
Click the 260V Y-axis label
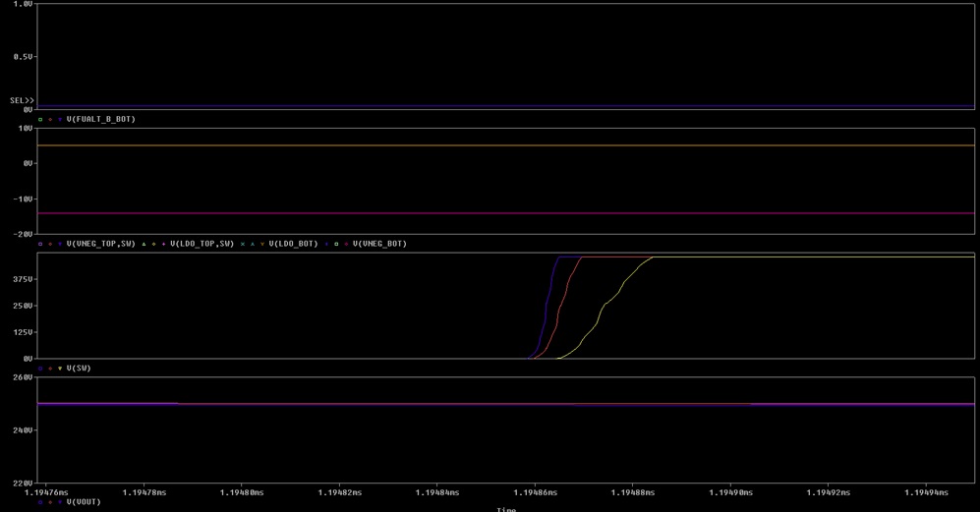[x=23, y=377]
